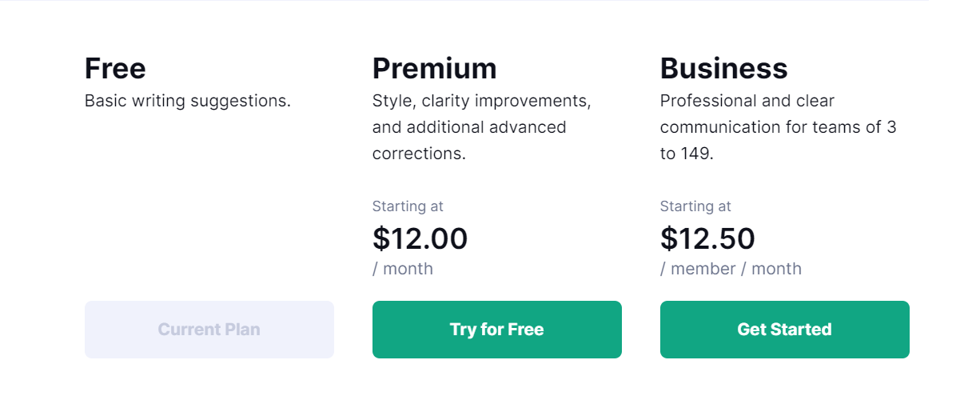Screen dimensions: 980x420
Task: Click the $12.00 Premium price
Action: (x=420, y=238)
